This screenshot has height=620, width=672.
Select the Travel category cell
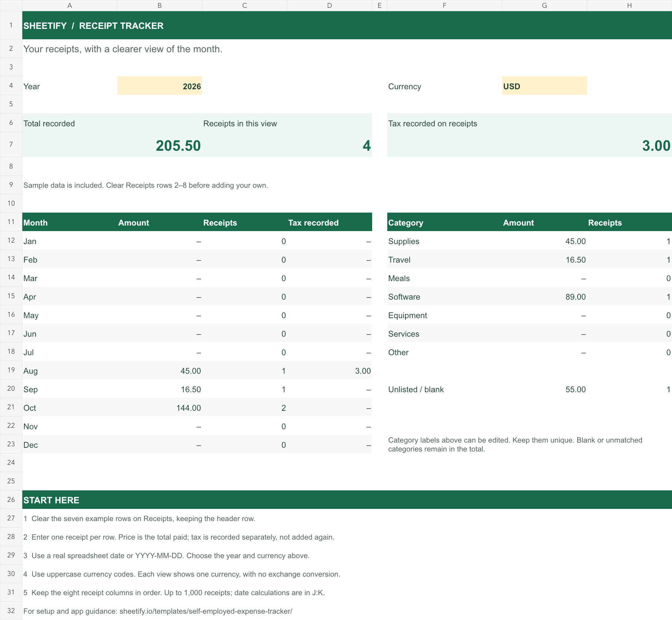pyautogui.click(x=444, y=259)
